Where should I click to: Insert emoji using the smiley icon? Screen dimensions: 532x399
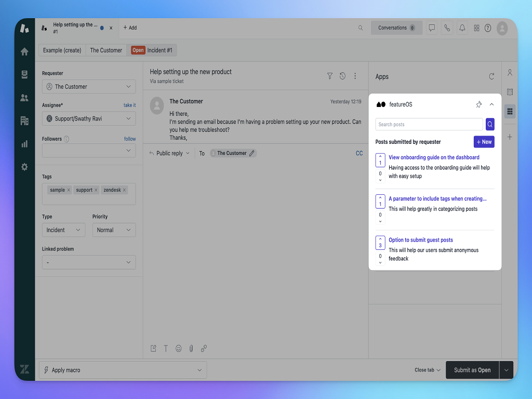click(x=179, y=349)
